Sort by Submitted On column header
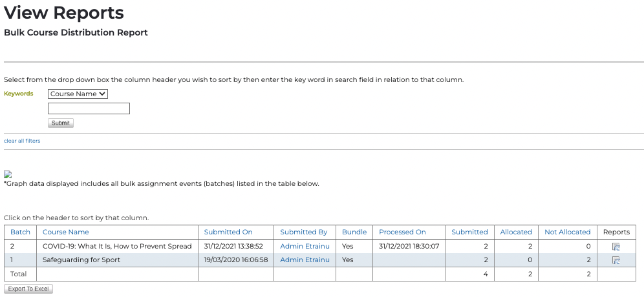644x297 pixels. pyautogui.click(x=228, y=232)
